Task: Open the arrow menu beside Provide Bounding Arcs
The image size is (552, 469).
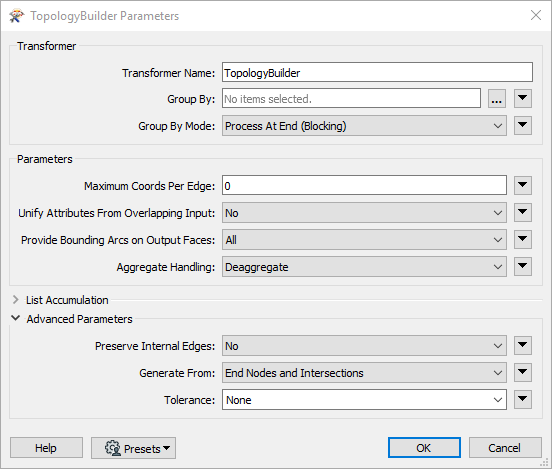Action: 523,240
